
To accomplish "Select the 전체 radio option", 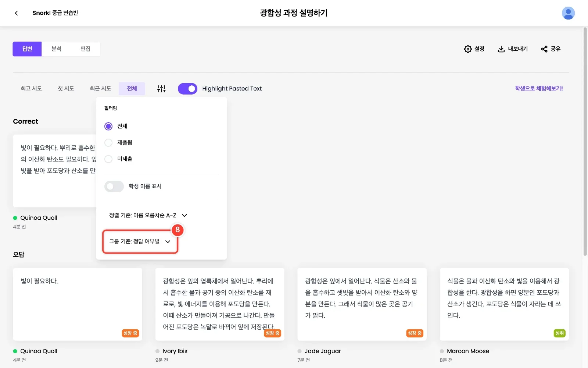I will (x=108, y=126).
